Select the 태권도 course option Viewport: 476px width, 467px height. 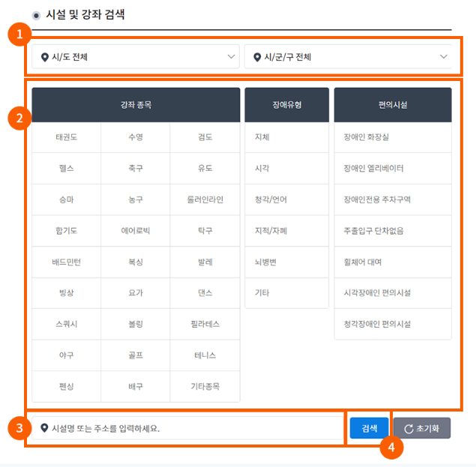point(67,137)
